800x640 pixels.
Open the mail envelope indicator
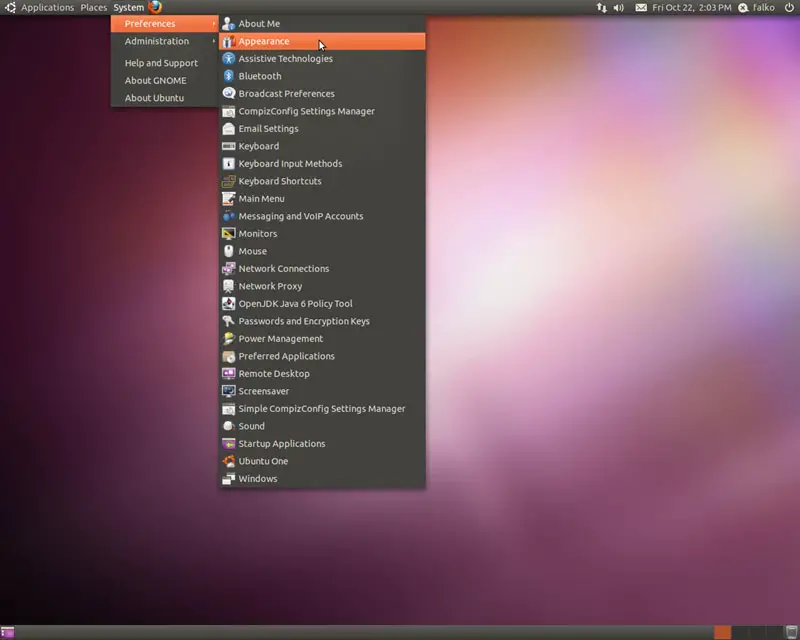tap(641, 8)
